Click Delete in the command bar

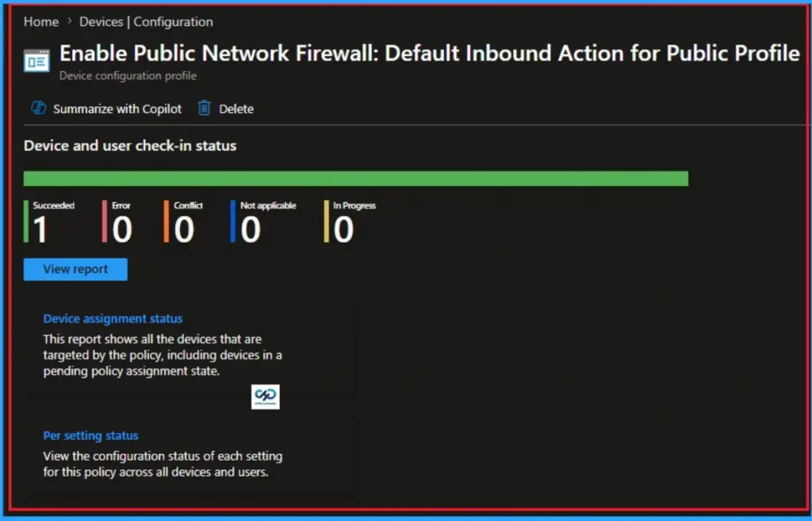[235, 109]
